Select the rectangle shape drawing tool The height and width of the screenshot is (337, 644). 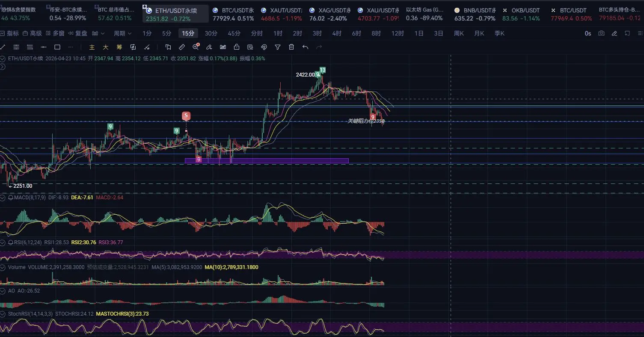point(57,47)
